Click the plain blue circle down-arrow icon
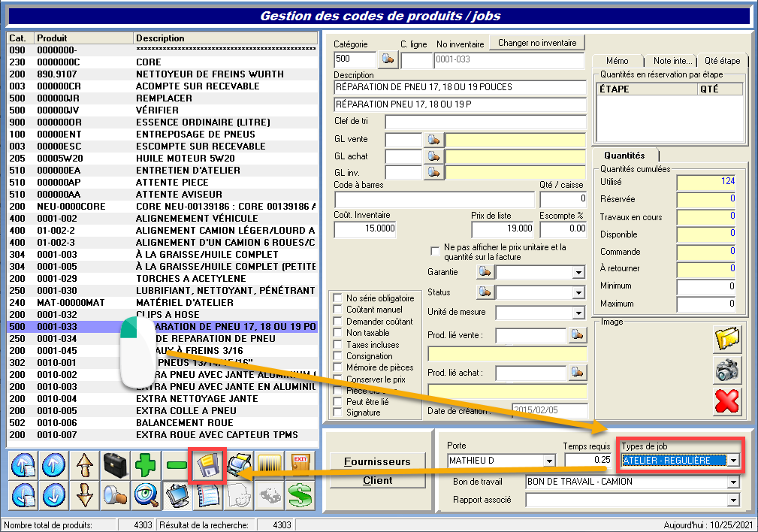 click(53, 496)
